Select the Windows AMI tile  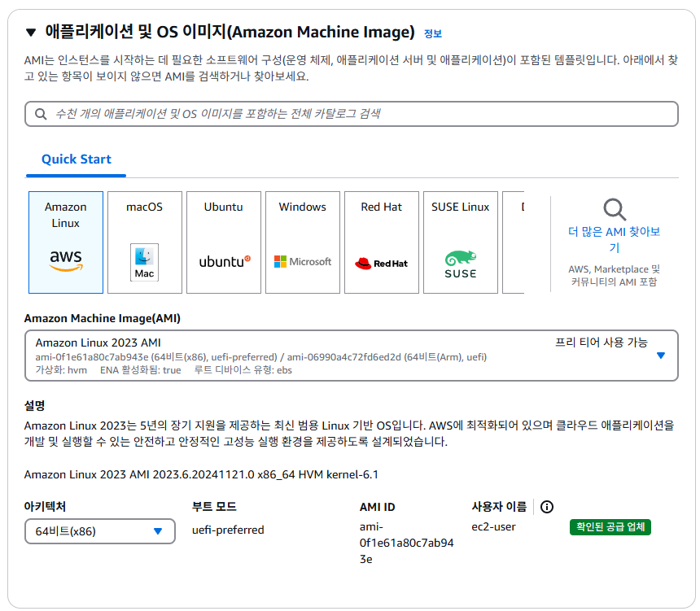[x=303, y=242]
